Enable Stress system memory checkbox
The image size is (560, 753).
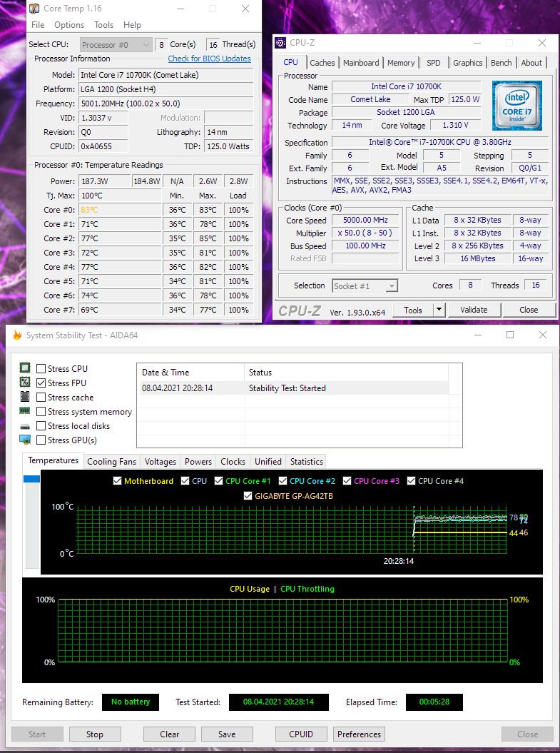[41, 412]
